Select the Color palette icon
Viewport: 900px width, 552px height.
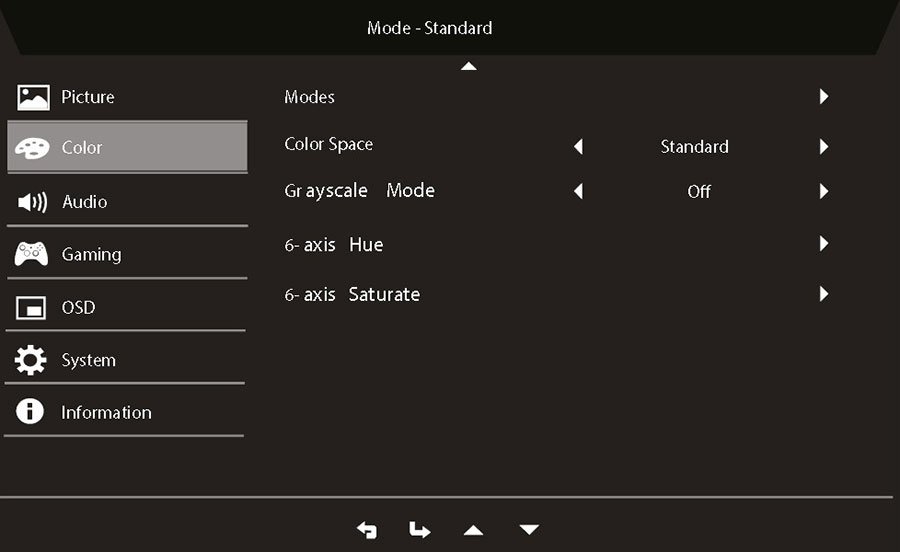[32, 148]
